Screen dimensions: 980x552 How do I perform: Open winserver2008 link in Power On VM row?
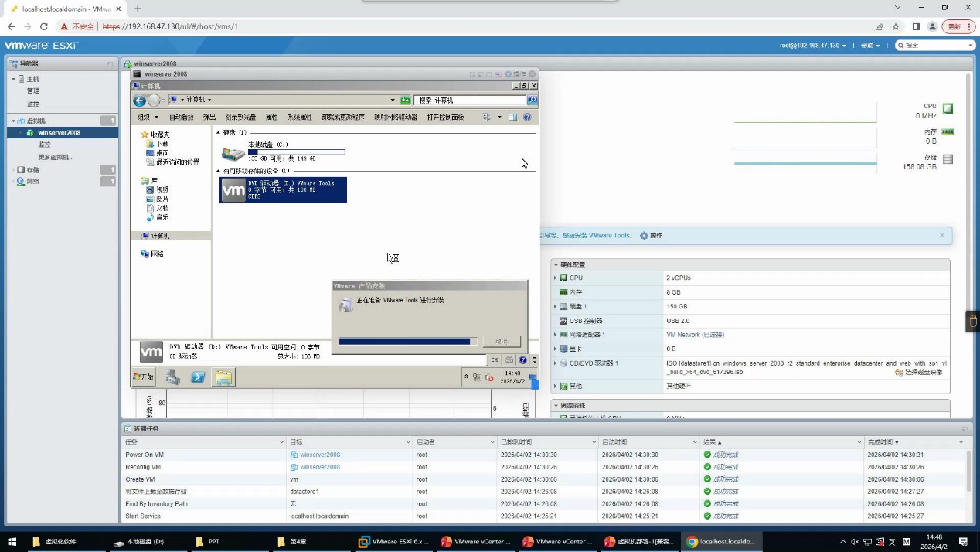320,455
